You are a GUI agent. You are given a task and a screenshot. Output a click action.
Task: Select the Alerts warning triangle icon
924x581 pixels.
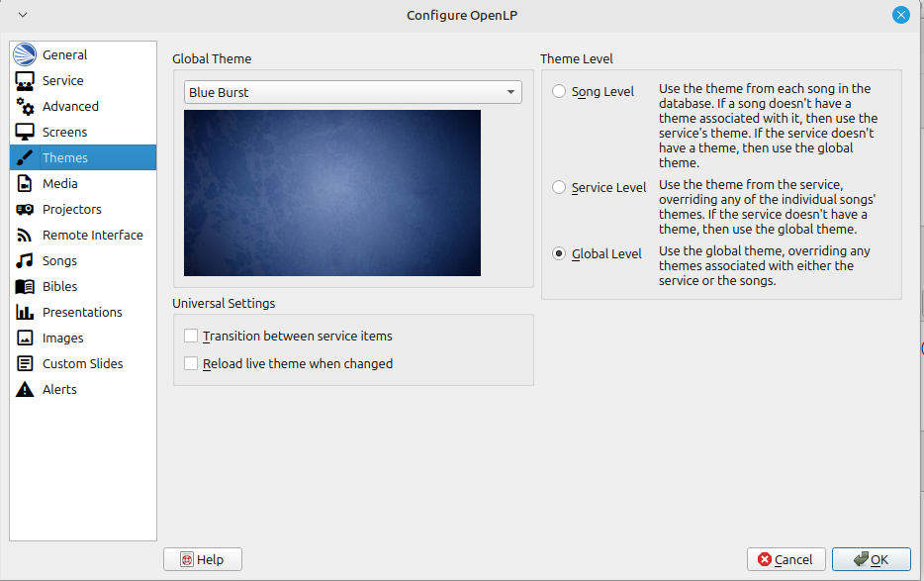tap(25, 390)
